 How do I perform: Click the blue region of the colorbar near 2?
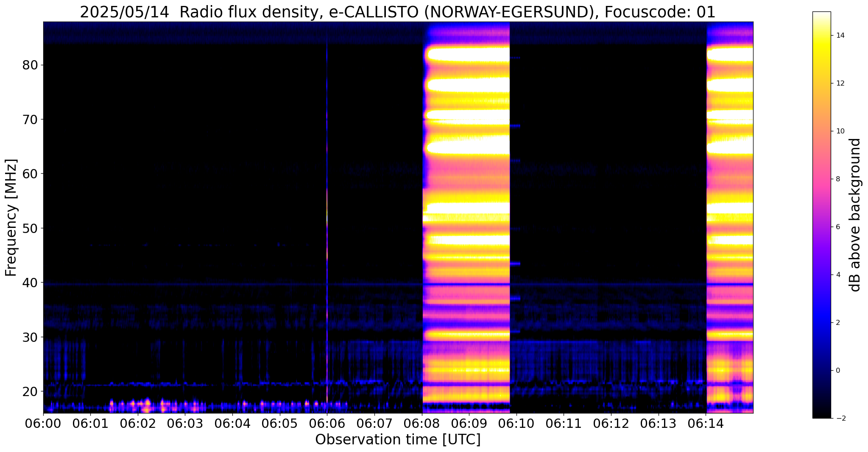pos(821,322)
